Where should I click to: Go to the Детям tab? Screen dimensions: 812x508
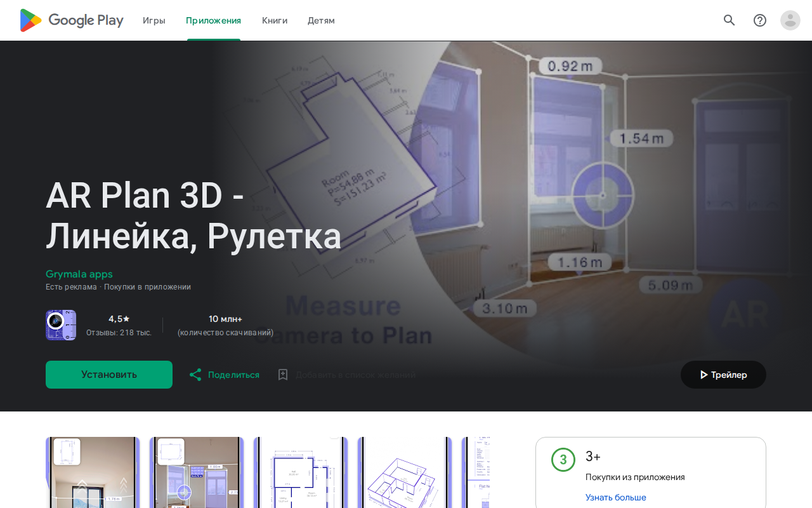321,20
